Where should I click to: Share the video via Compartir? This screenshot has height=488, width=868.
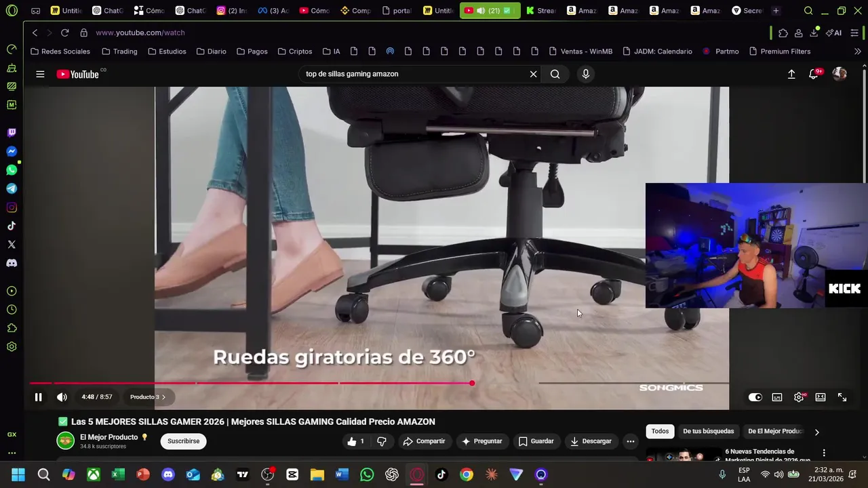point(424,441)
